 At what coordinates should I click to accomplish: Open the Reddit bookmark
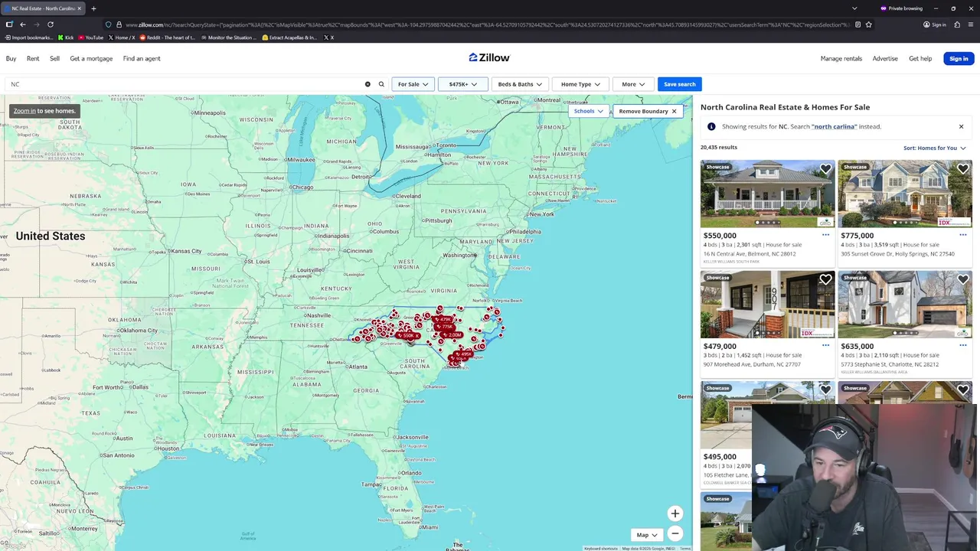pos(168,37)
